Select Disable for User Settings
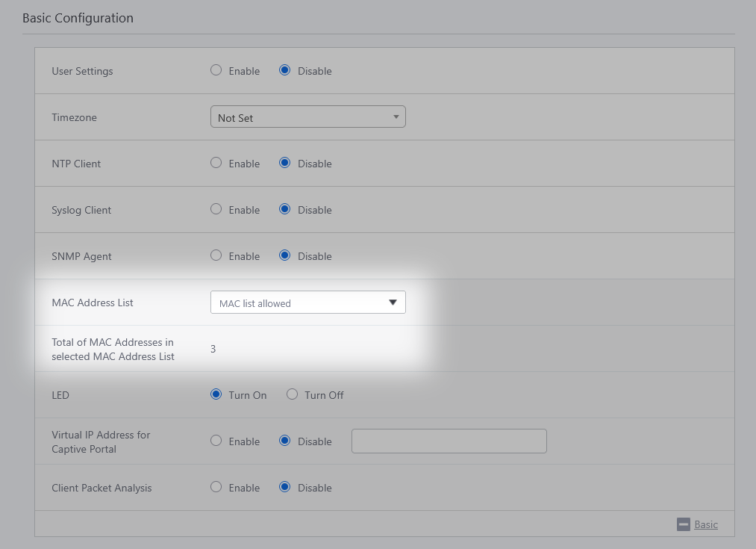This screenshot has height=549, width=756. pos(284,70)
